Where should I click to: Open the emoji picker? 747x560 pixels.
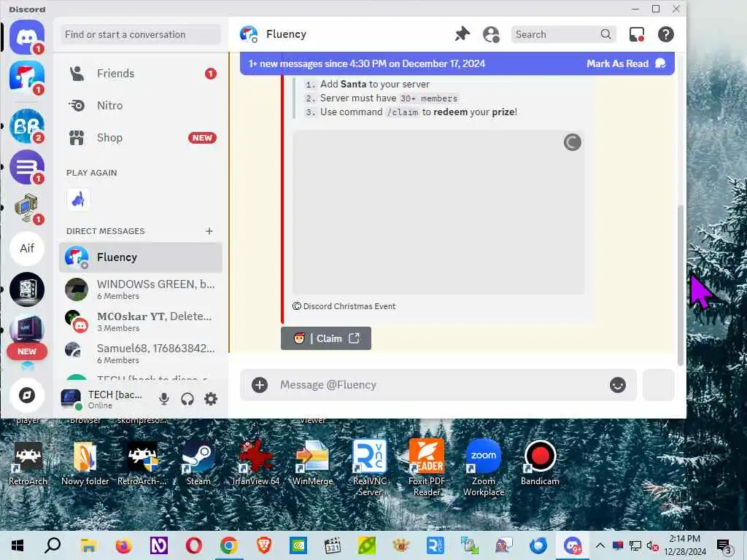pyautogui.click(x=618, y=385)
